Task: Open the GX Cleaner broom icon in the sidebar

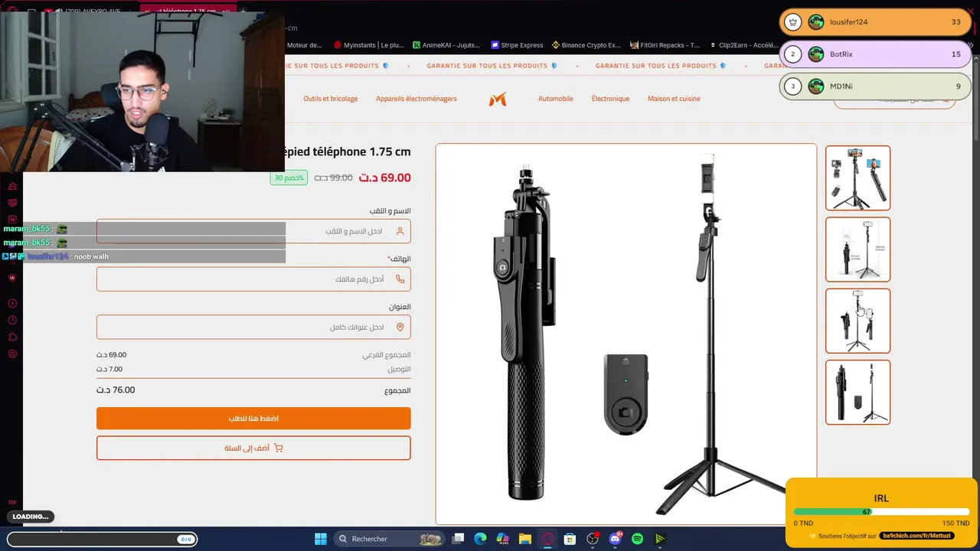Action: point(12,186)
